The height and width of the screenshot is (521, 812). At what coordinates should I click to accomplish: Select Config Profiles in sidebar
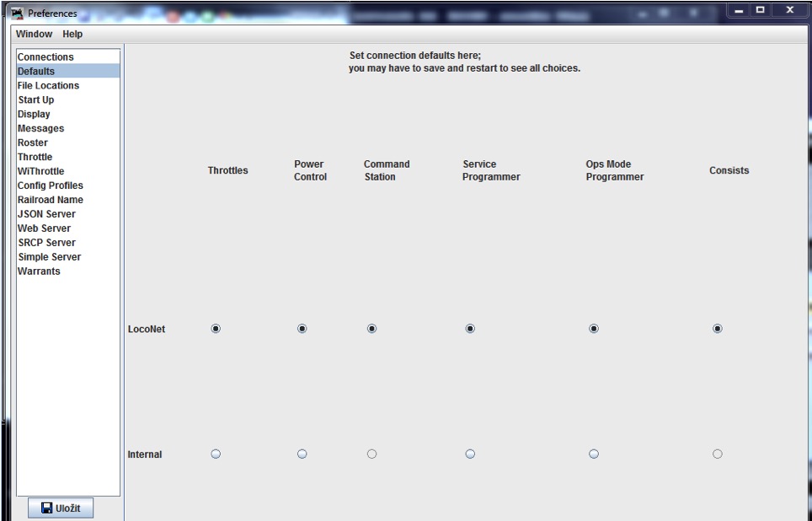51,186
